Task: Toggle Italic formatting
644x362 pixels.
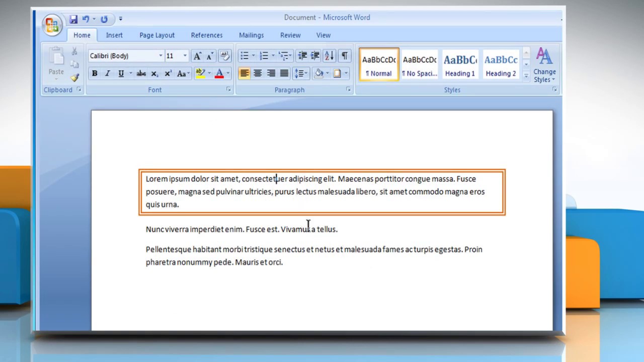Action: [x=107, y=73]
